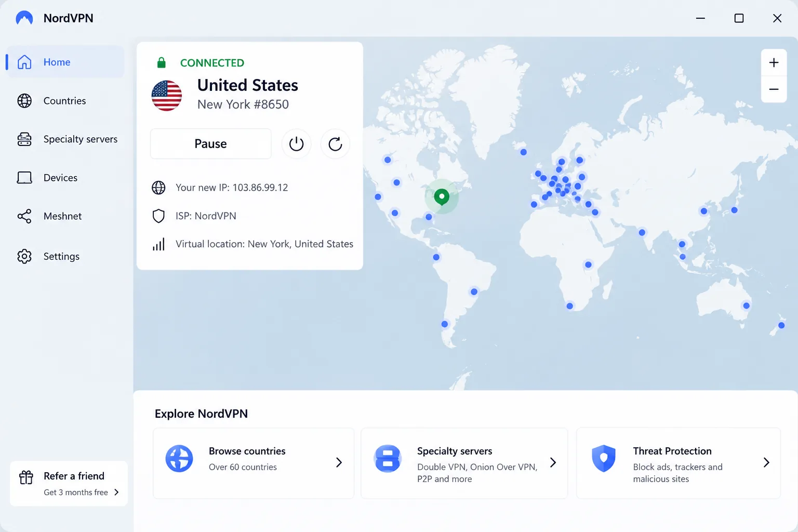Click the green lock connected icon
The image size is (798, 532).
162,63
